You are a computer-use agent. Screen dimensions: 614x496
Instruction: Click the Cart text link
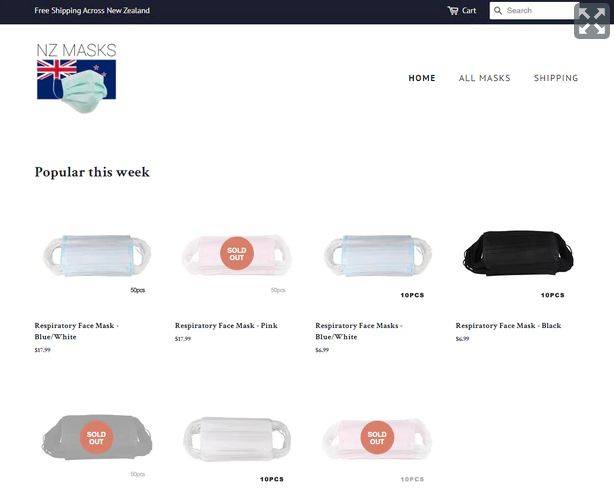[x=469, y=11]
